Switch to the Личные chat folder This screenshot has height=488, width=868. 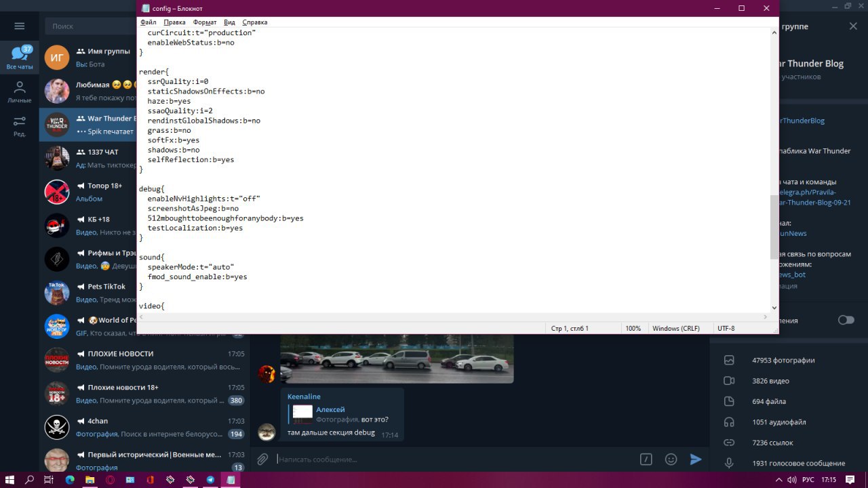click(19, 92)
